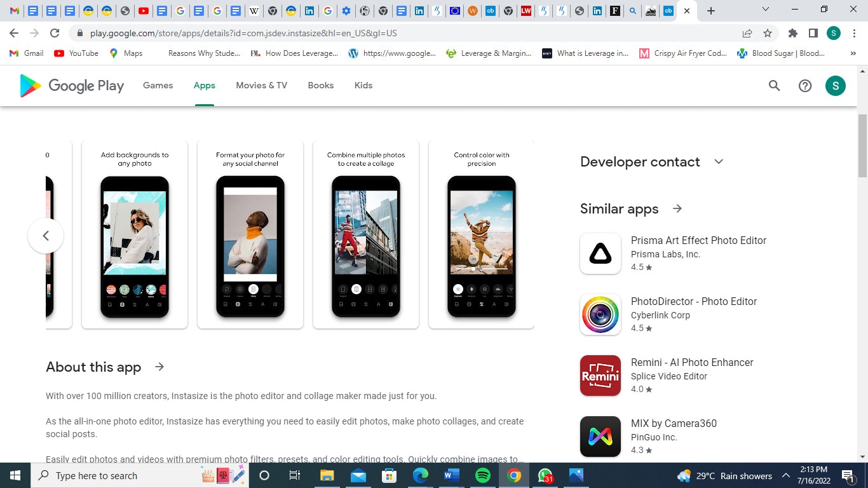Share this page from the address bar

tap(747, 33)
